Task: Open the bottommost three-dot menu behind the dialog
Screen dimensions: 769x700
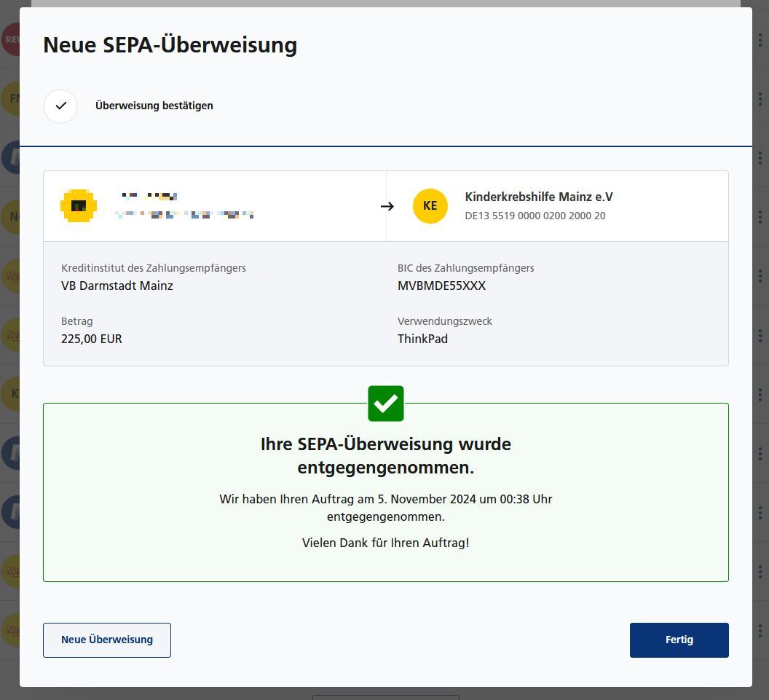Action: [x=760, y=629]
